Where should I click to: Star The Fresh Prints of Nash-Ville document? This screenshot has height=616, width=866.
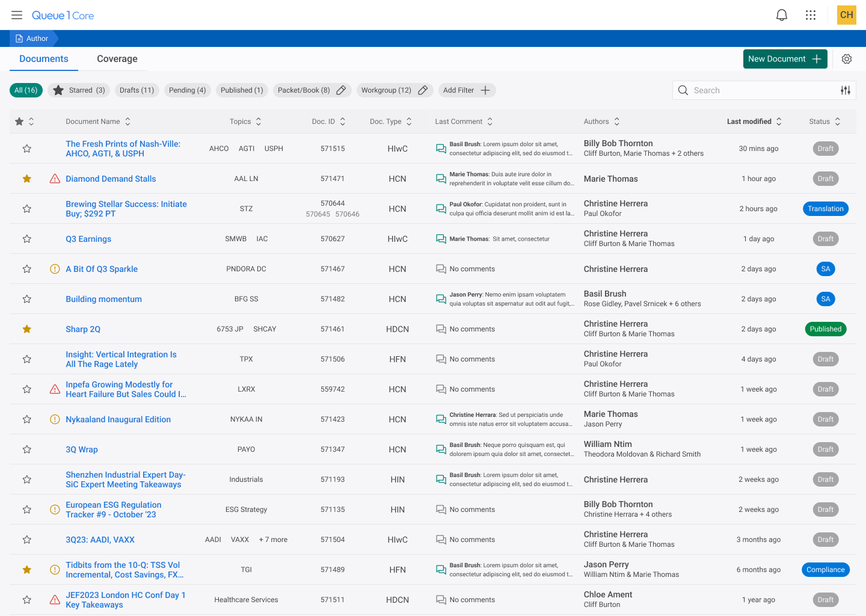(27, 149)
